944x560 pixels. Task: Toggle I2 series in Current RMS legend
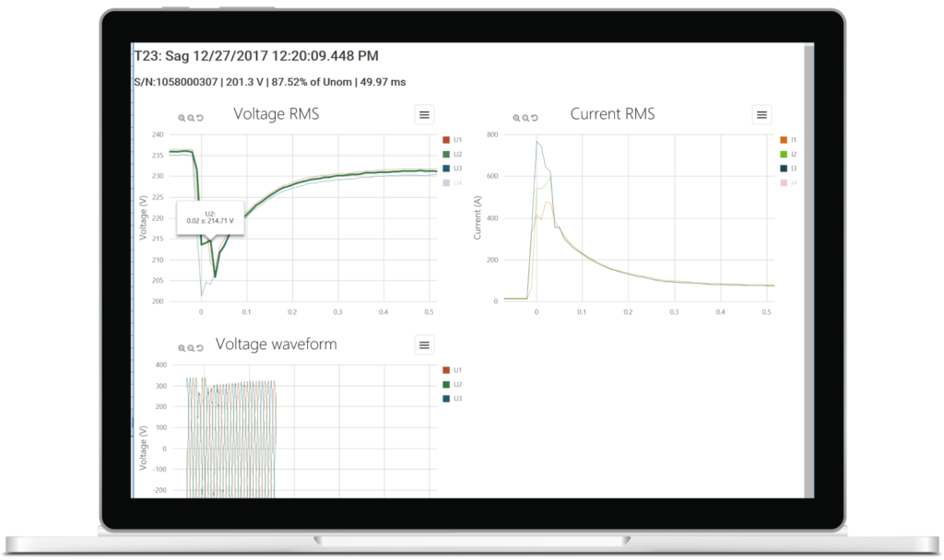788,154
